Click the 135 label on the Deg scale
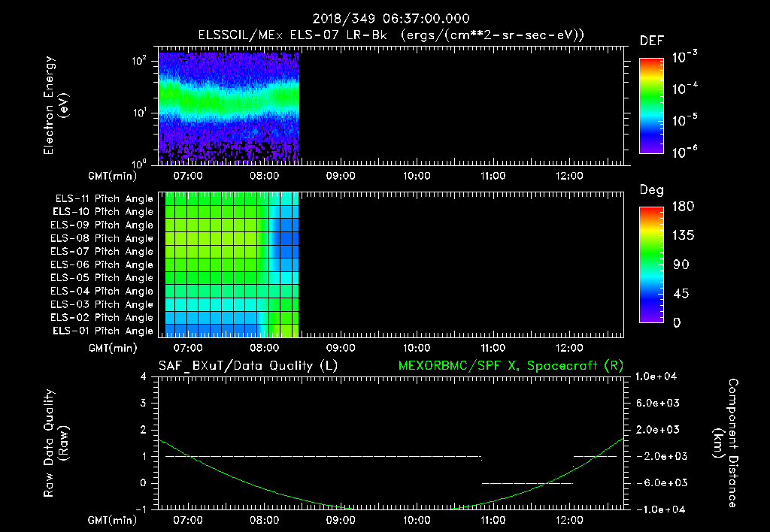 (683, 236)
